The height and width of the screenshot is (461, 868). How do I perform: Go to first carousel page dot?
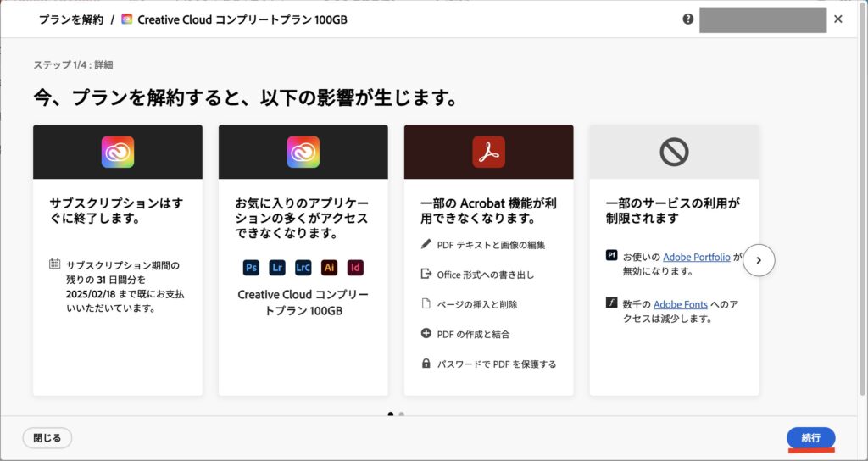[x=391, y=414]
